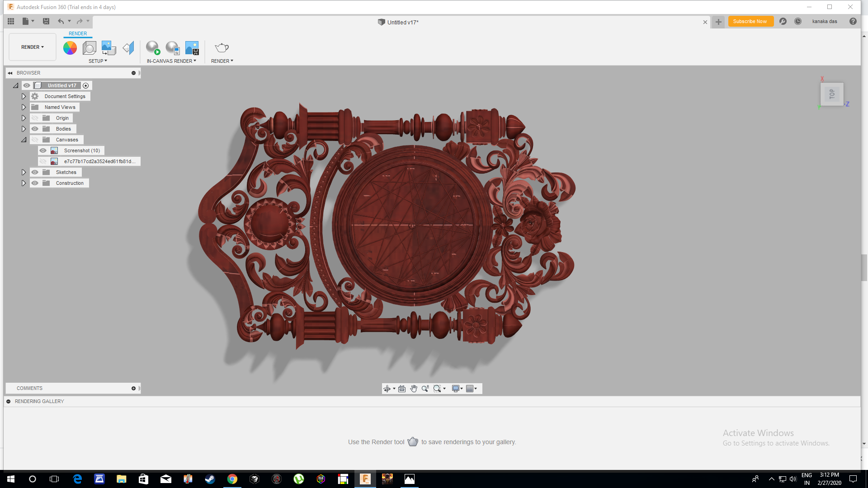Click the Scene Settings icon
The width and height of the screenshot is (868, 488).
point(90,48)
